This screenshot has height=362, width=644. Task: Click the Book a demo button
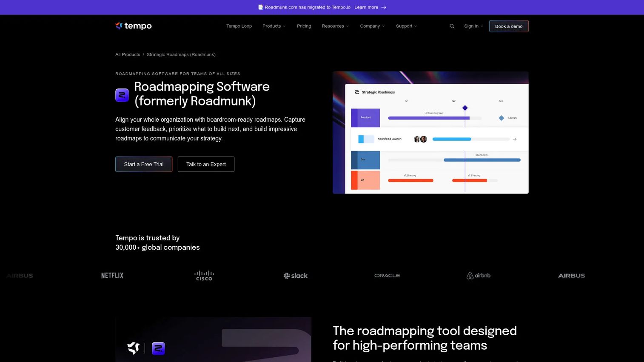(x=509, y=26)
